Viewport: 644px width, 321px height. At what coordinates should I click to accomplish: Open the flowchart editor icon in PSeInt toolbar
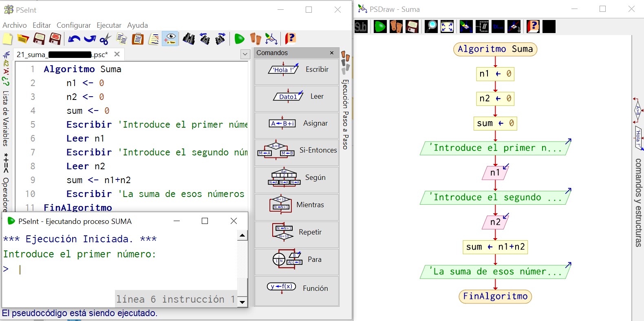coord(271,39)
